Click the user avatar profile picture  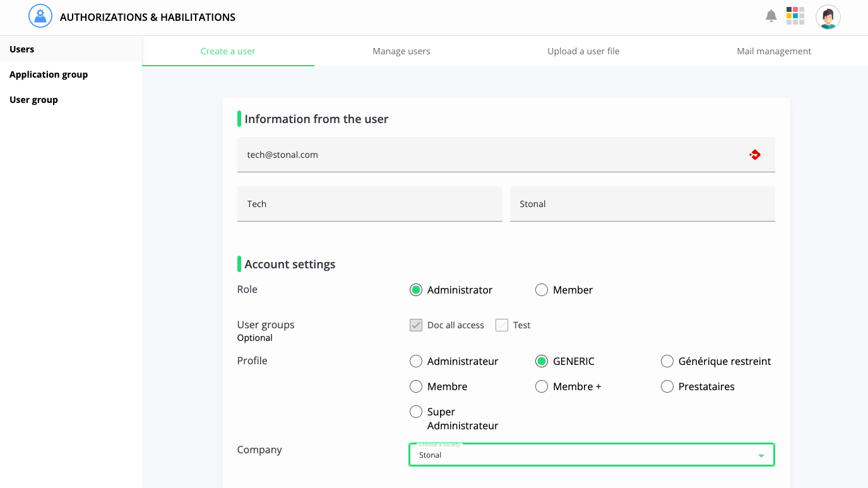[x=828, y=17]
